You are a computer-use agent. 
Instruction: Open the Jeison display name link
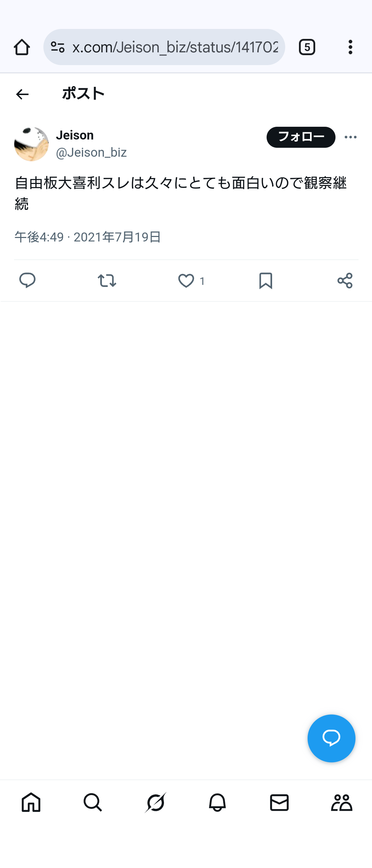(75, 135)
